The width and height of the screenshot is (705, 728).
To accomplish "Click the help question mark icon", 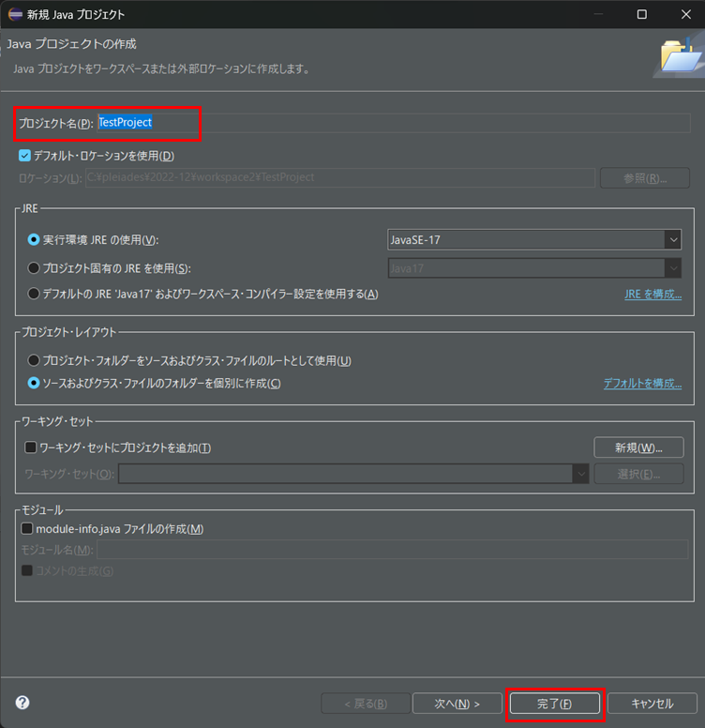I will point(22,703).
